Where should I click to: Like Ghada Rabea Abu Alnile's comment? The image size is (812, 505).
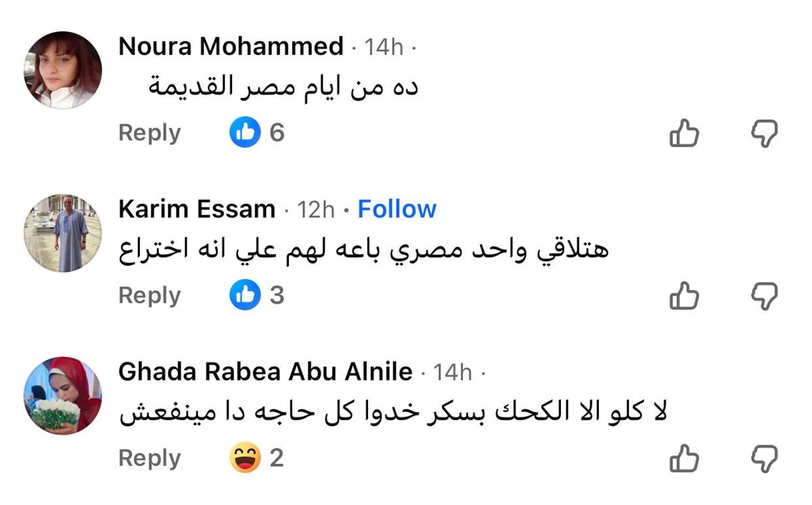(x=683, y=459)
